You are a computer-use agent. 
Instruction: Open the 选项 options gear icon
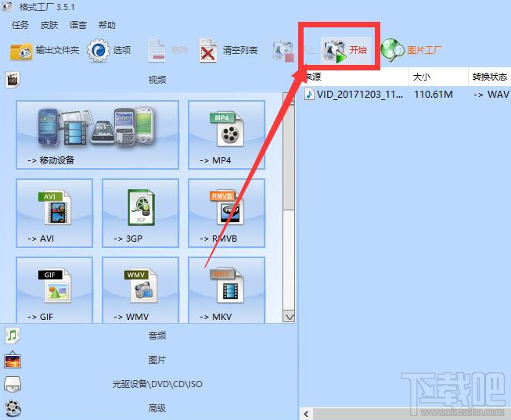pyautogui.click(x=99, y=51)
